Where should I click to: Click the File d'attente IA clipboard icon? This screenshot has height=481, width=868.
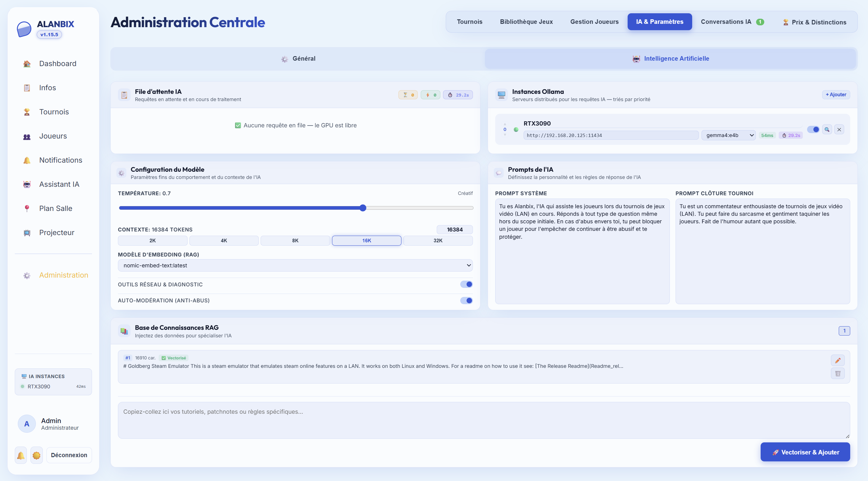point(124,95)
